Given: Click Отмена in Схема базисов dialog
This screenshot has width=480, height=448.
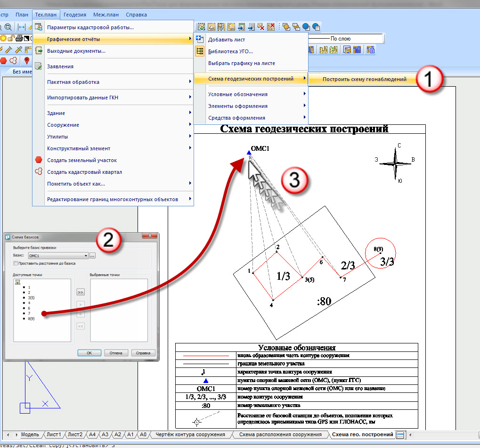Looking at the screenshot, I should (116, 353).
